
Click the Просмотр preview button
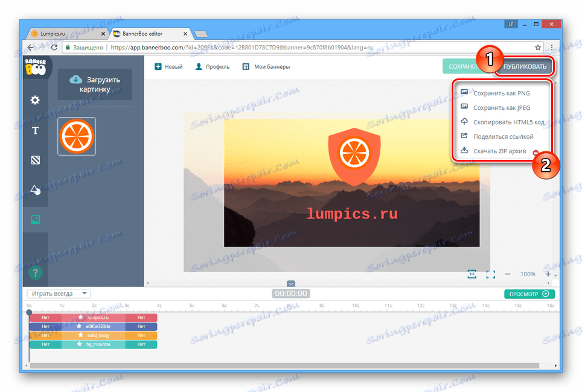click(529, 294)
